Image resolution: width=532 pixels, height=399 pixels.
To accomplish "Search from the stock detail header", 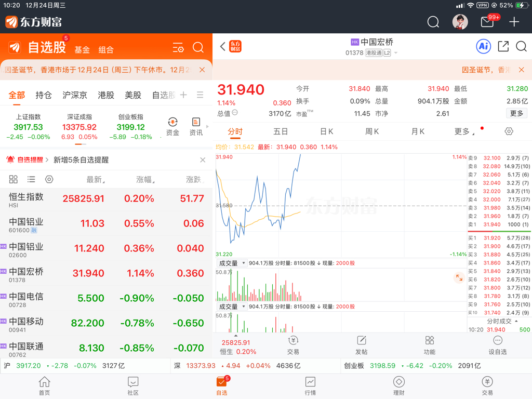I will (x=521, y=46).
